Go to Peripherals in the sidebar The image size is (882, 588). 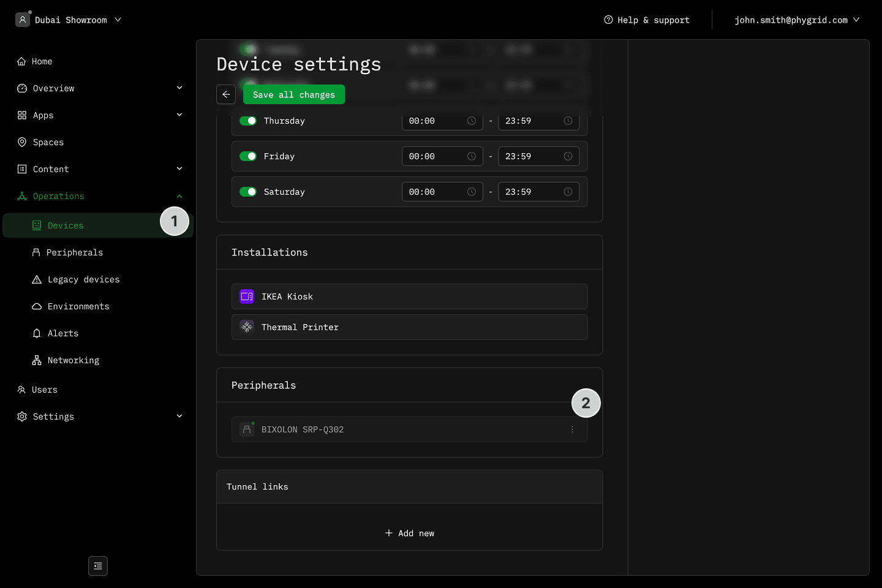coord(75,252)
